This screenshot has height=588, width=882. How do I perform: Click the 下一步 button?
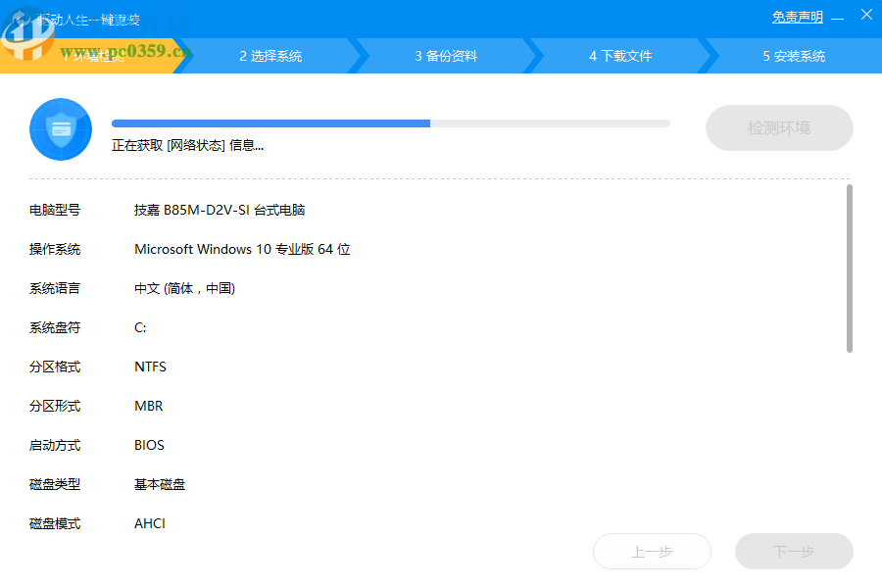[794, 551]
